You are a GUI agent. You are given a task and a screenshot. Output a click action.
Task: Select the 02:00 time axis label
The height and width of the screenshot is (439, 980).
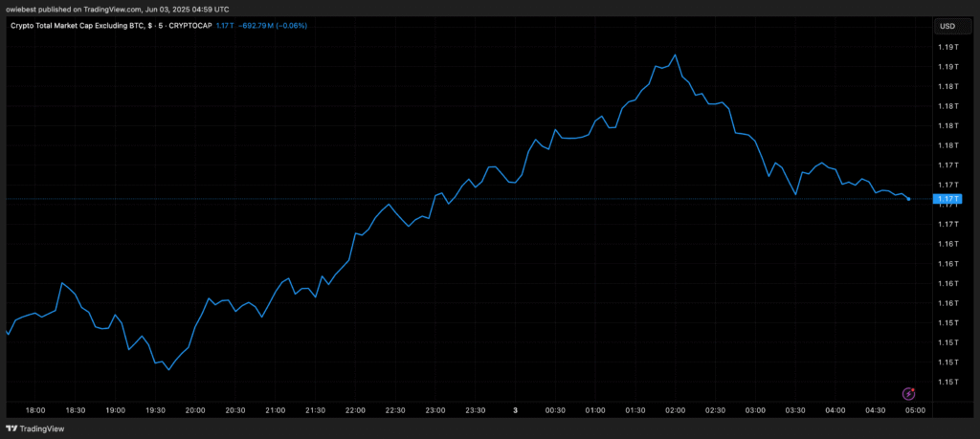[x=675, y=410]
